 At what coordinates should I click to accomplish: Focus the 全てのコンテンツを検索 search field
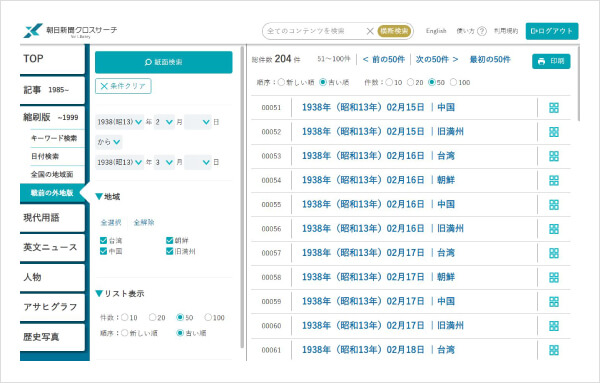point(314,31)
